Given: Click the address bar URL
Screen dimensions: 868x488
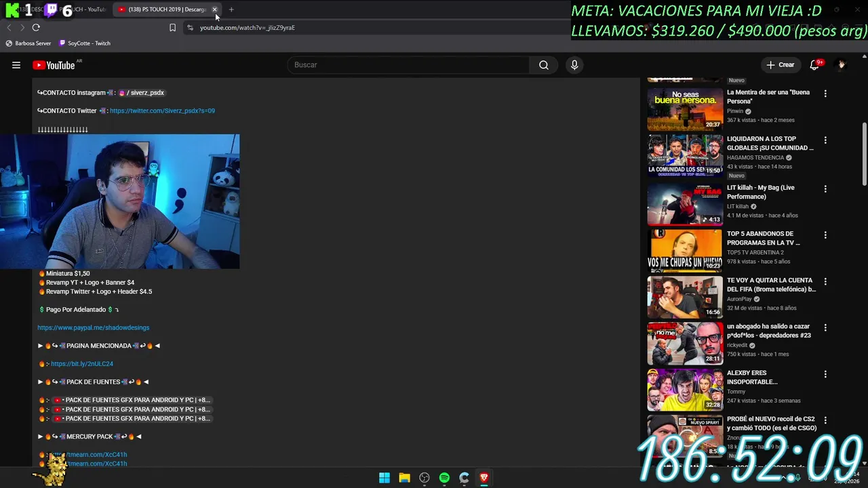Looking at the screenshot, I should pyautogui.click(x=248, y=28).
